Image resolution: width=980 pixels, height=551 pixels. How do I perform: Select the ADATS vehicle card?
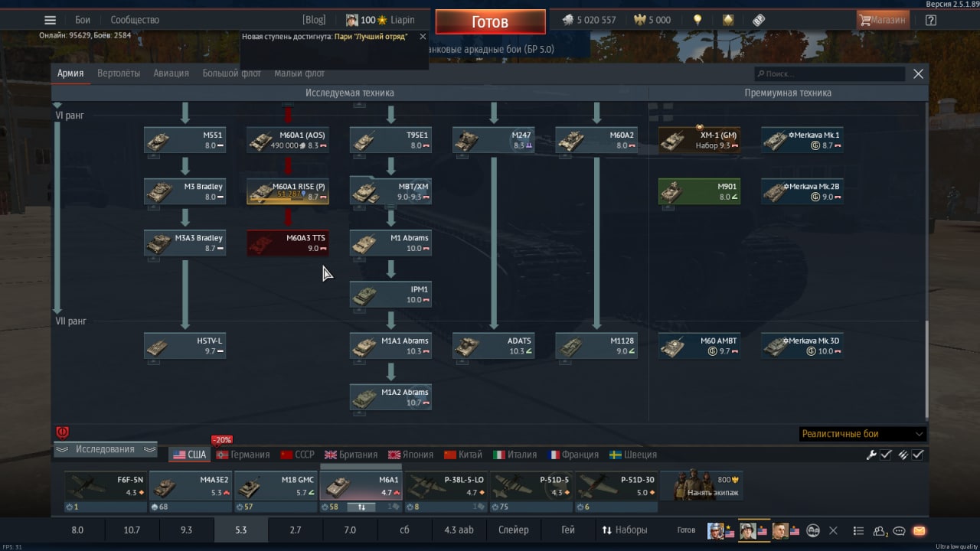tap(493, 346)
